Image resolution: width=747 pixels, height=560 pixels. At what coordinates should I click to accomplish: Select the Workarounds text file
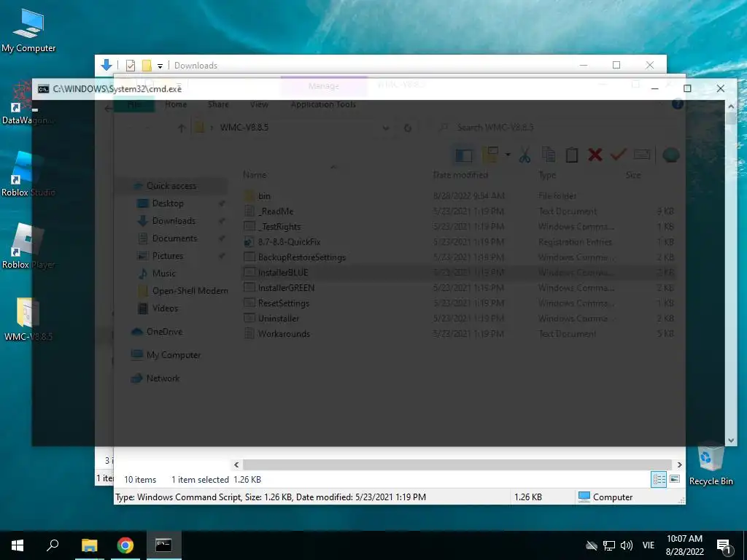click(x=459, y=333)
